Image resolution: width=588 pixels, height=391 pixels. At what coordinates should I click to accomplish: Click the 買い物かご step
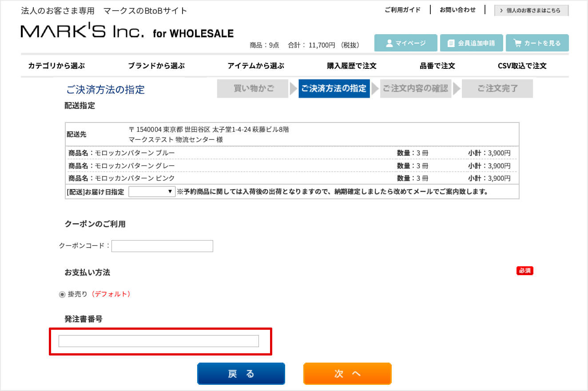coord(254,88)
